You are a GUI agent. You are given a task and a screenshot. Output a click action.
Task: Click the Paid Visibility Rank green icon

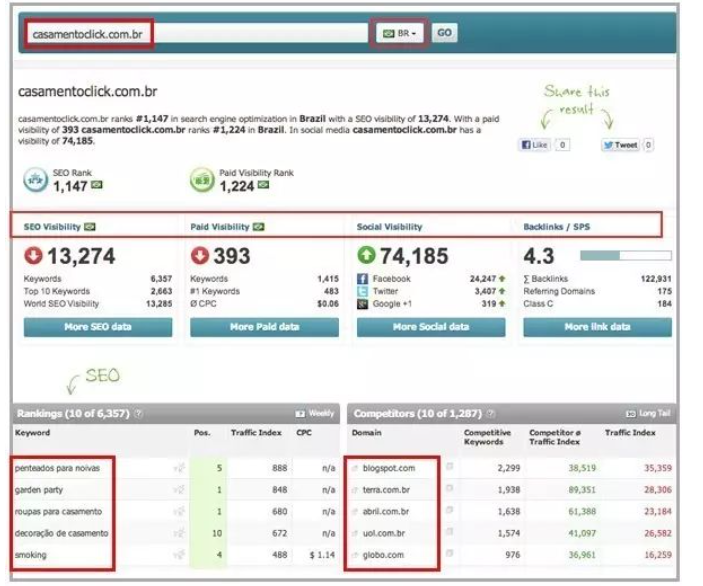tap(202, 180)
